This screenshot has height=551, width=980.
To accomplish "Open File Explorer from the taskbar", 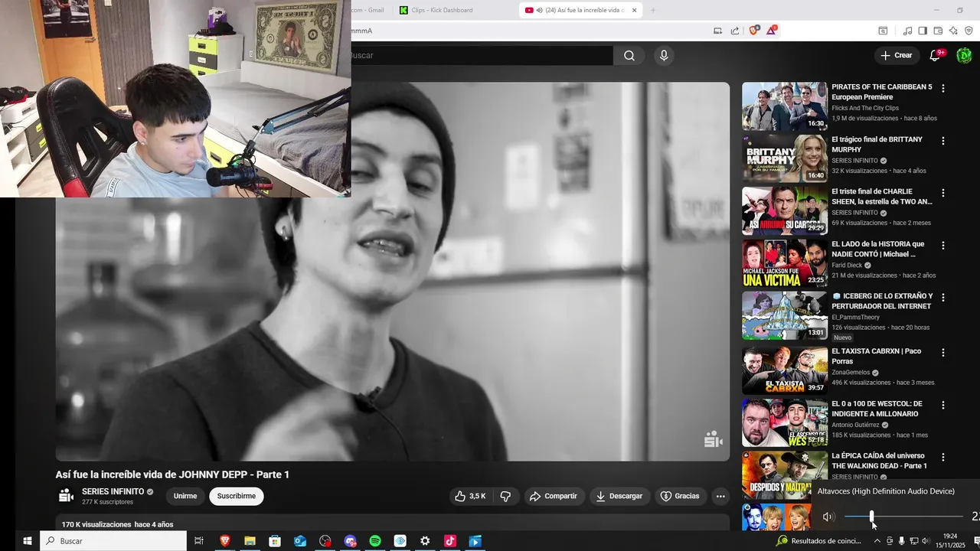I will click(250, 541).
